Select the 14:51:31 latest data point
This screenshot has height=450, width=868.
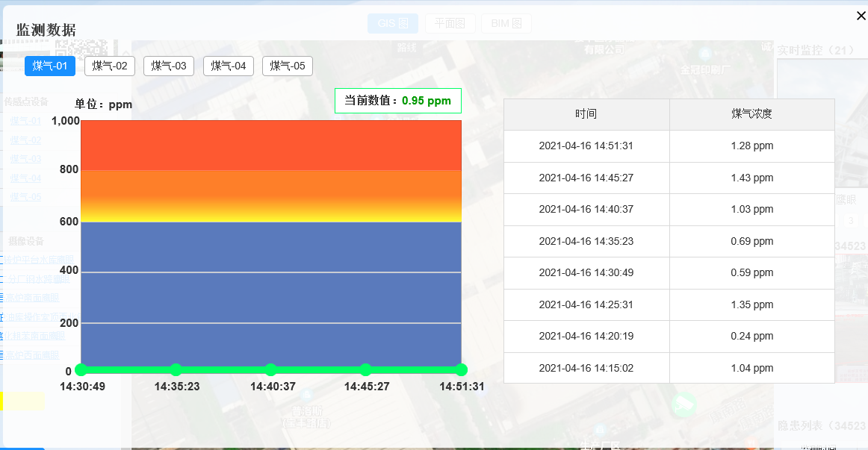coord(461,370)
